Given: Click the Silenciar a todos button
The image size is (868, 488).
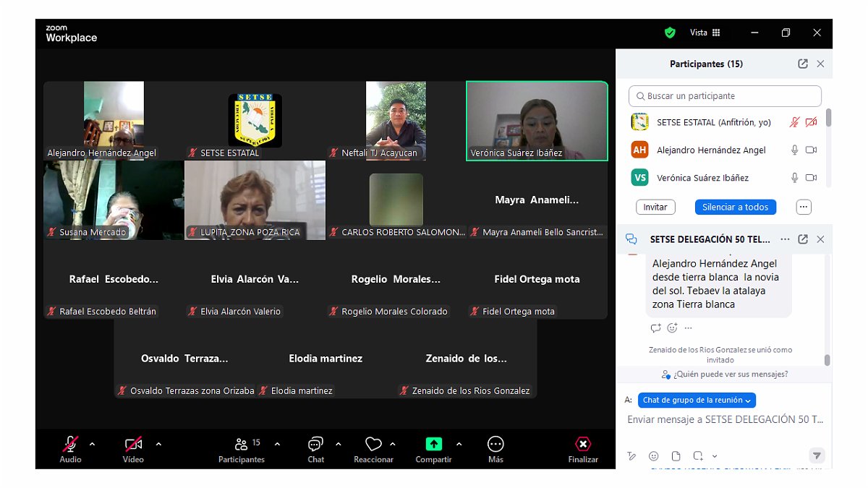Looking at the screenshot, I should [x=735, y=207].
